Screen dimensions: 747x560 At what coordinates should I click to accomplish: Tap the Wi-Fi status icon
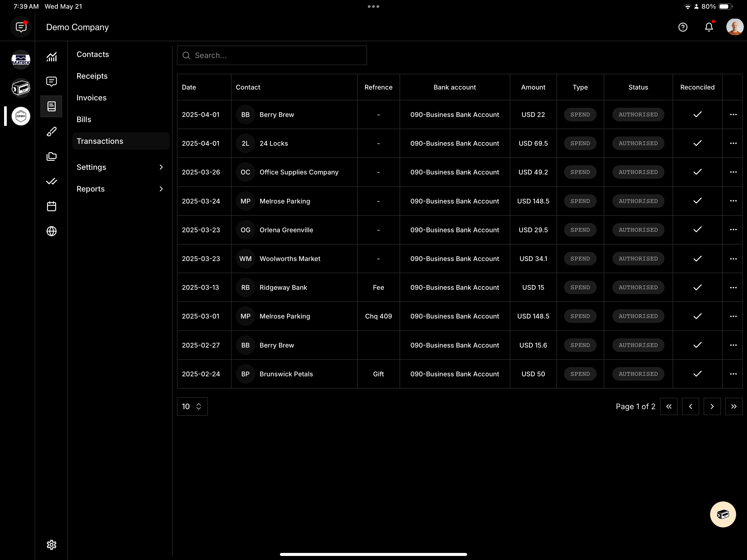[x=688, y=7]
